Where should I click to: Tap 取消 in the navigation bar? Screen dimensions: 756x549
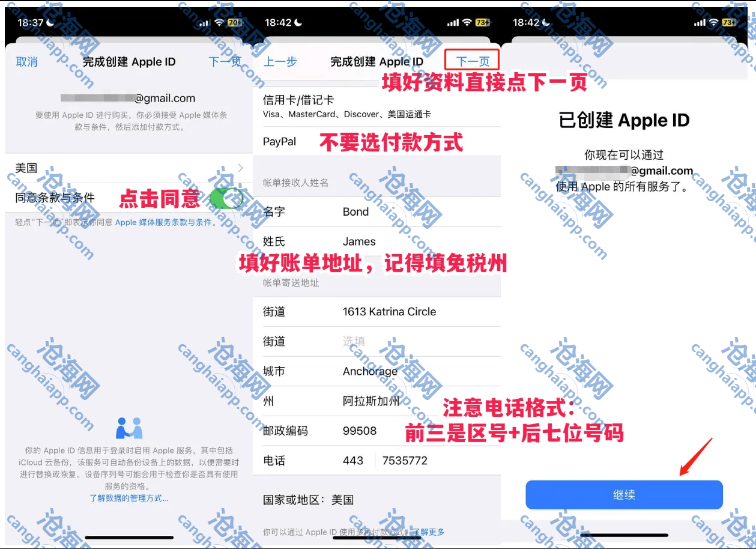[26, 62]
